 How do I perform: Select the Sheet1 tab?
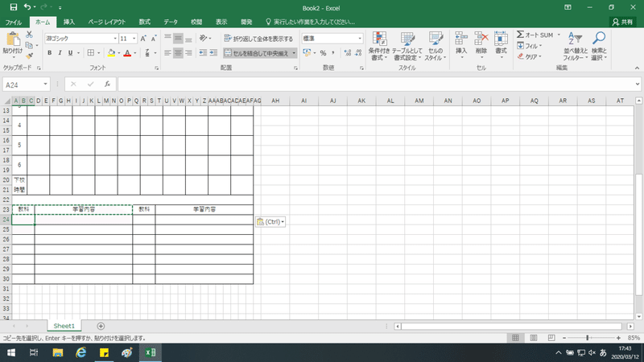(x=64, y=326)
